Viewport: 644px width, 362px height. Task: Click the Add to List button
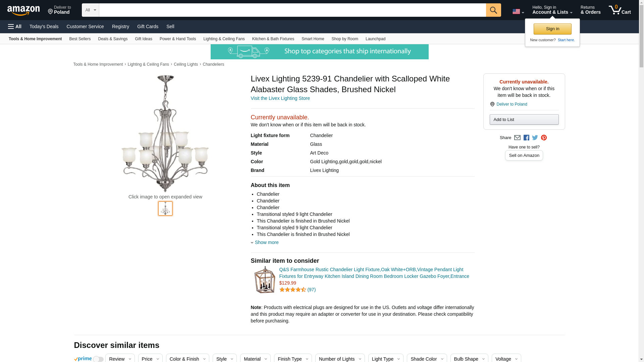pos(524,120)
